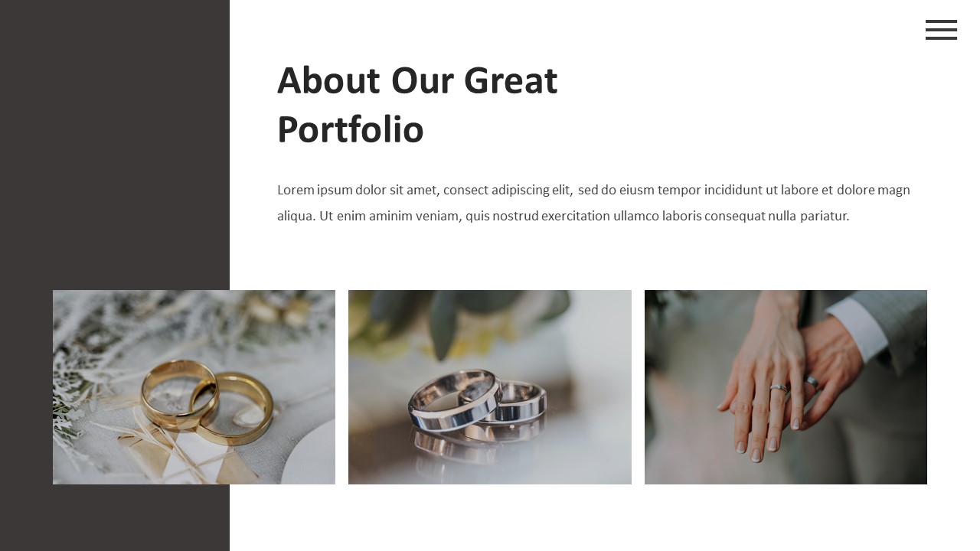
Task: Click the white shirt cuff in the hands photo
Action: click(x=857, y=328)
